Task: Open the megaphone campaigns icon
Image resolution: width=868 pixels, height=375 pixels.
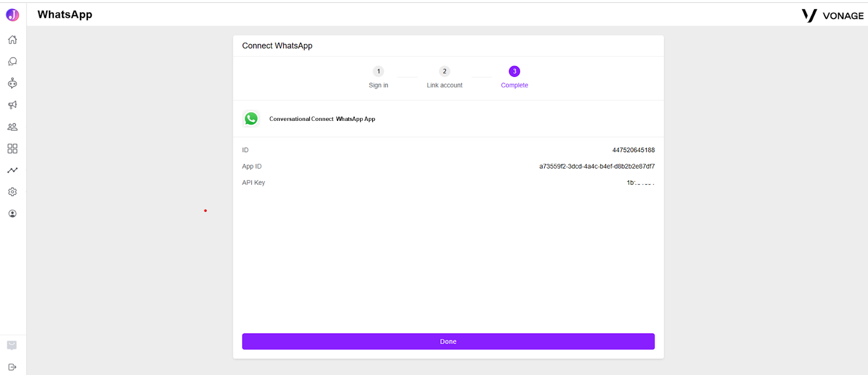Action: [12, 105]
